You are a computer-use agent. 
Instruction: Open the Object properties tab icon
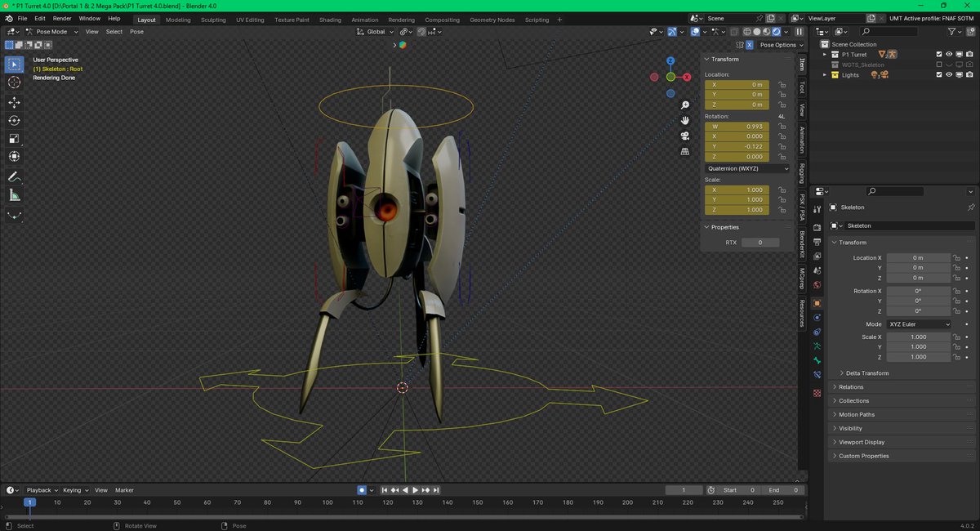coord(817,303)
